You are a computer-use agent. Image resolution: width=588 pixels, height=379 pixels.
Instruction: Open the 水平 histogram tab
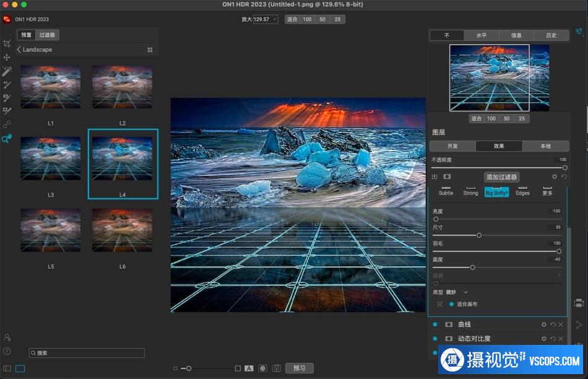[x=482, y=35]
